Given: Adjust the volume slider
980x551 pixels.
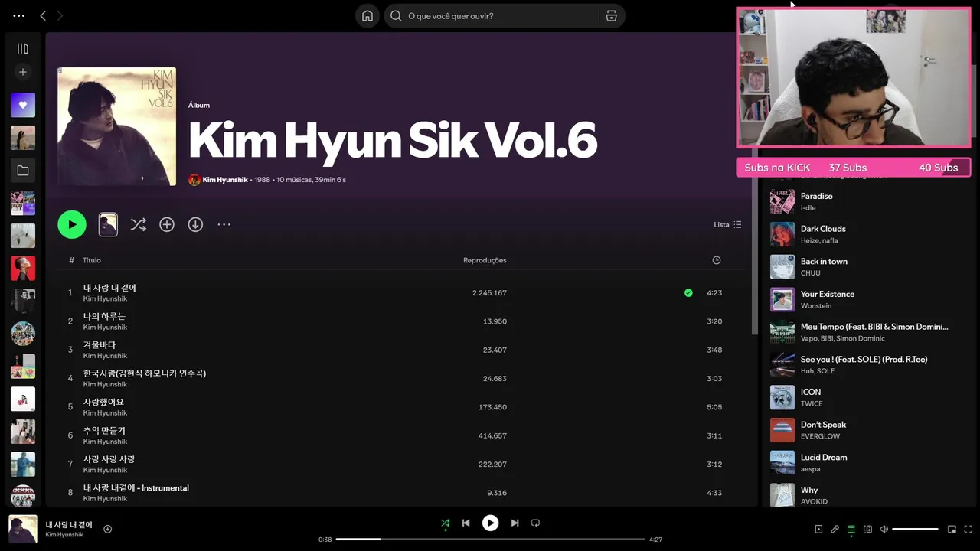Looking at the screenshot, I should (915, 529).
